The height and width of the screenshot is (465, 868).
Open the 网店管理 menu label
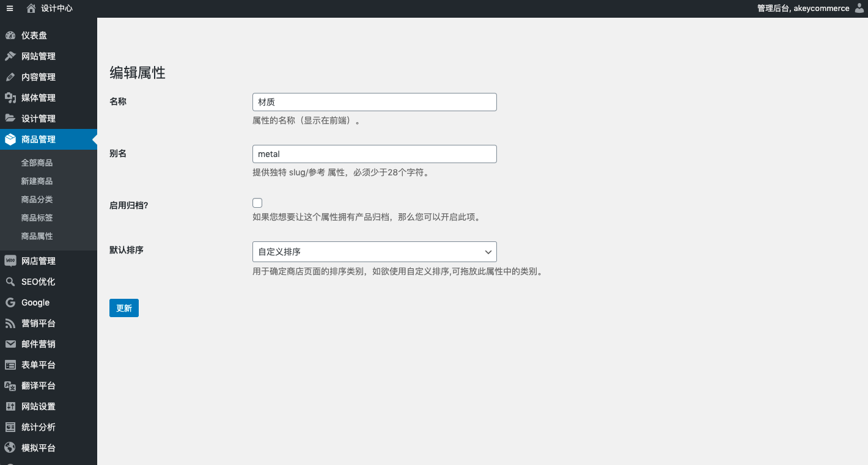pyautogui.click(x=39, y=261)
